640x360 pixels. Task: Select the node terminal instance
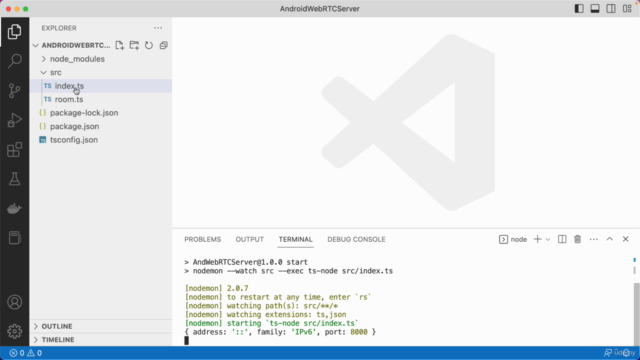pos(513,240)
